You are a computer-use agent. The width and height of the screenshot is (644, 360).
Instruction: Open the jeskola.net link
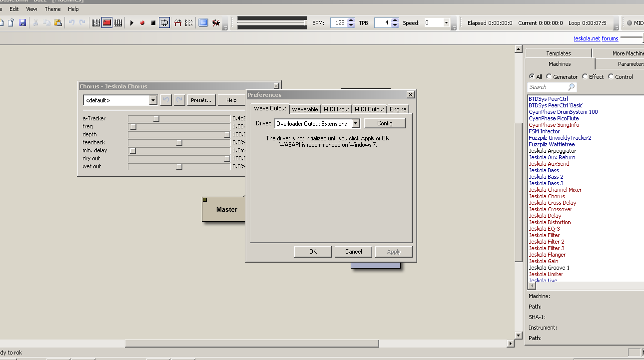click(x=587, y=38)
